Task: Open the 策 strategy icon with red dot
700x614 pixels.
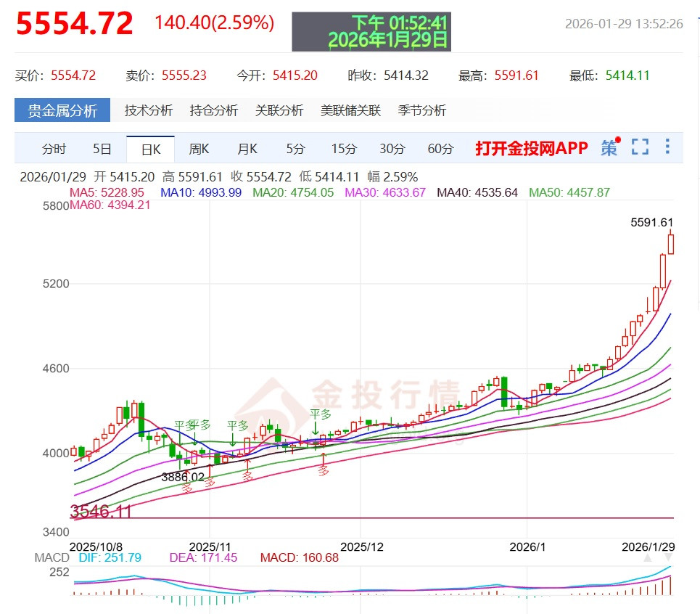Action: (x=609, y=148)
